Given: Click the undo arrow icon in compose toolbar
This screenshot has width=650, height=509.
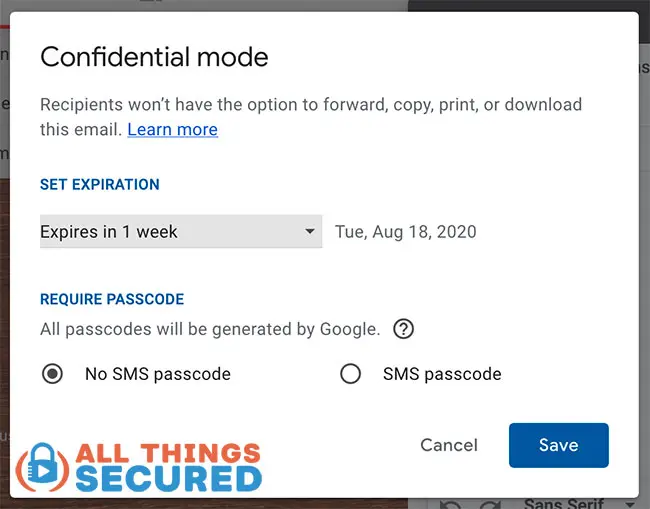Looking at the screenshot, I should (452, 502).
